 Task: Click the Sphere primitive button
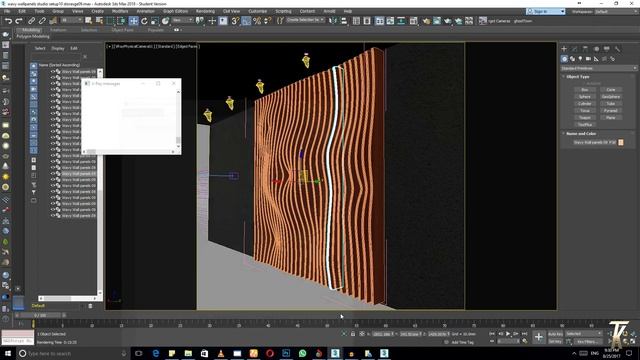pos(584,96)
